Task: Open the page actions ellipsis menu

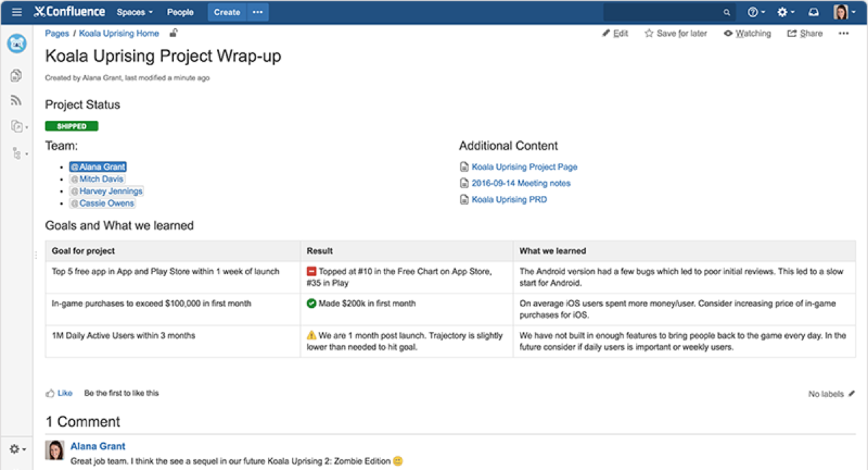Action: 843,33
